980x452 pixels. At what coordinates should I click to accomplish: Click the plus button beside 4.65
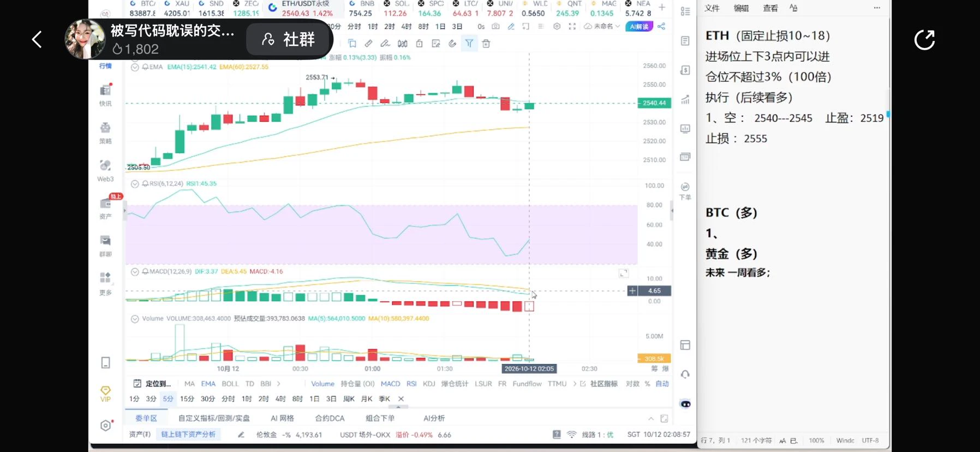point(632,291)
